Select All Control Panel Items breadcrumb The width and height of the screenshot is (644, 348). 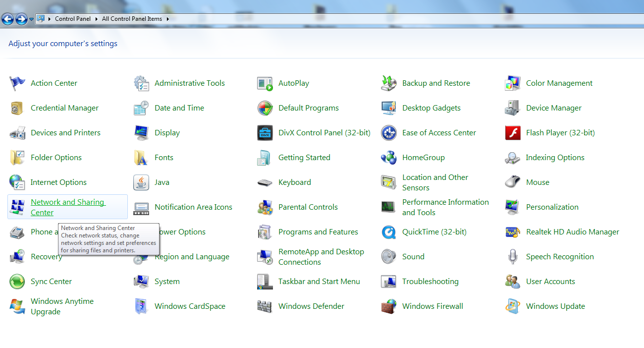tap(132, 19)
